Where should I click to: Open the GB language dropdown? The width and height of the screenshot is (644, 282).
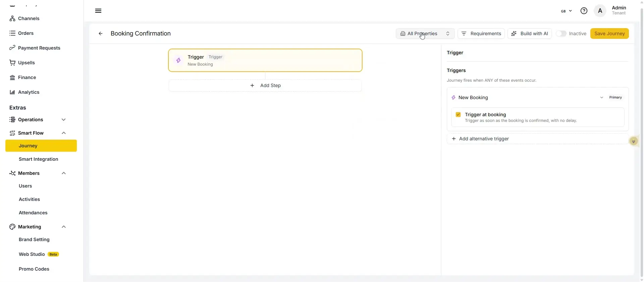566,11
